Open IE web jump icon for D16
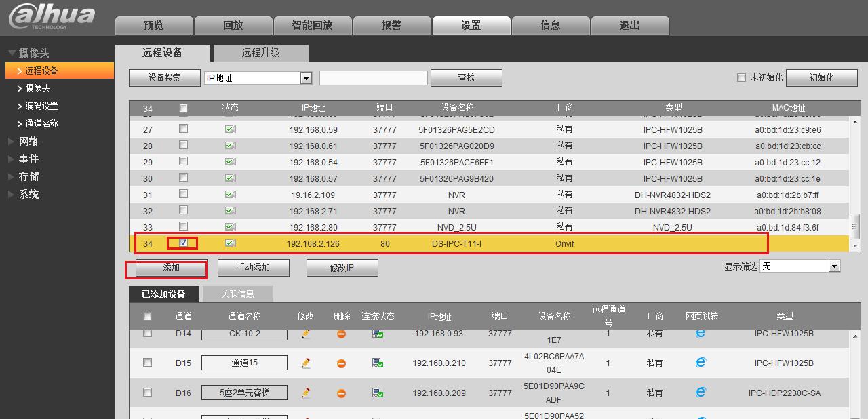This screenshot has width=868, height=419. click(700, 392)
